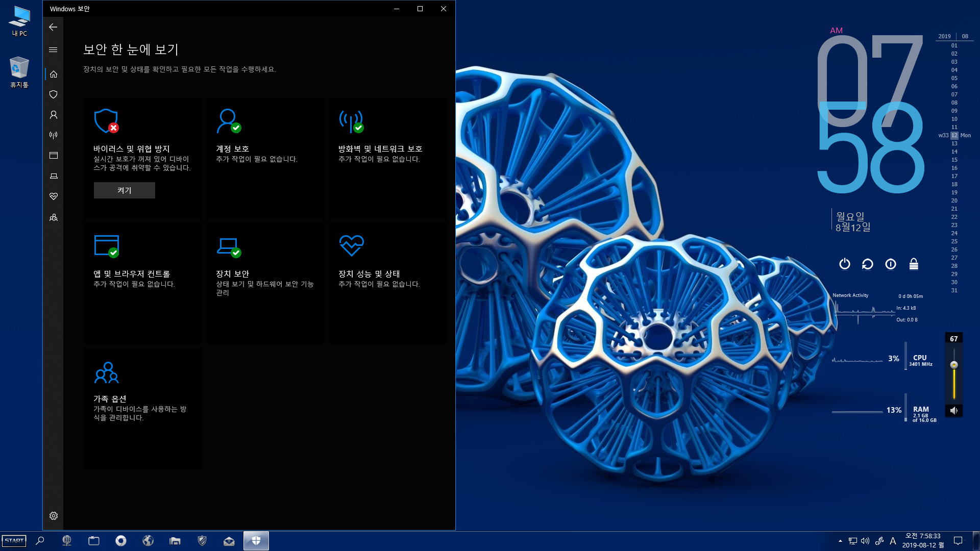
Task: Select the Home icon in sidebar
Action: point(53,74)
